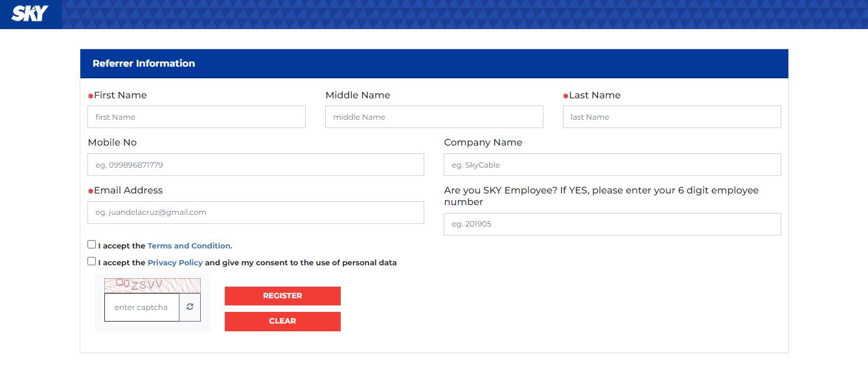Viewport: 868px width, 385px height.
Task: Click the enter captcha text box
Action: (x=141, y=307)
